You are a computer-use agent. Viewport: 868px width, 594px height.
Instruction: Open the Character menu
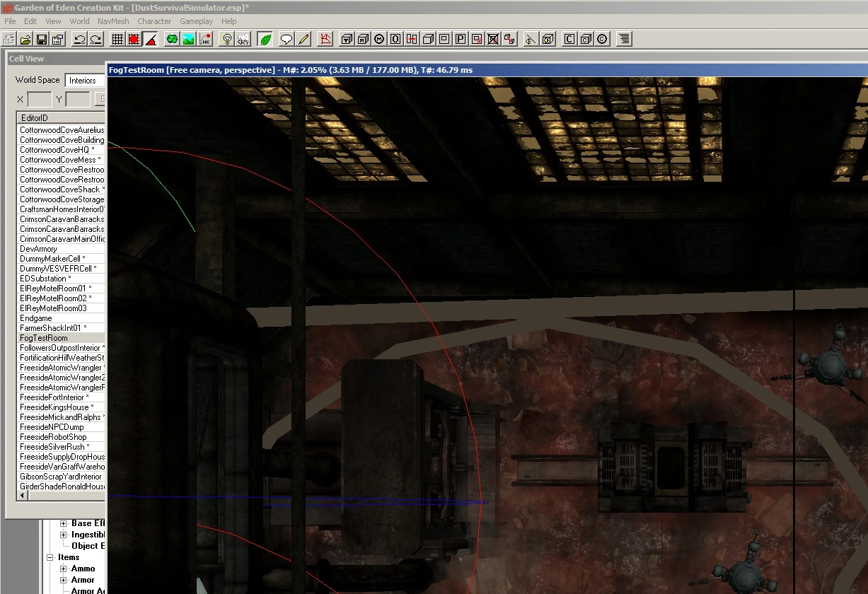[x=154, y=21]
